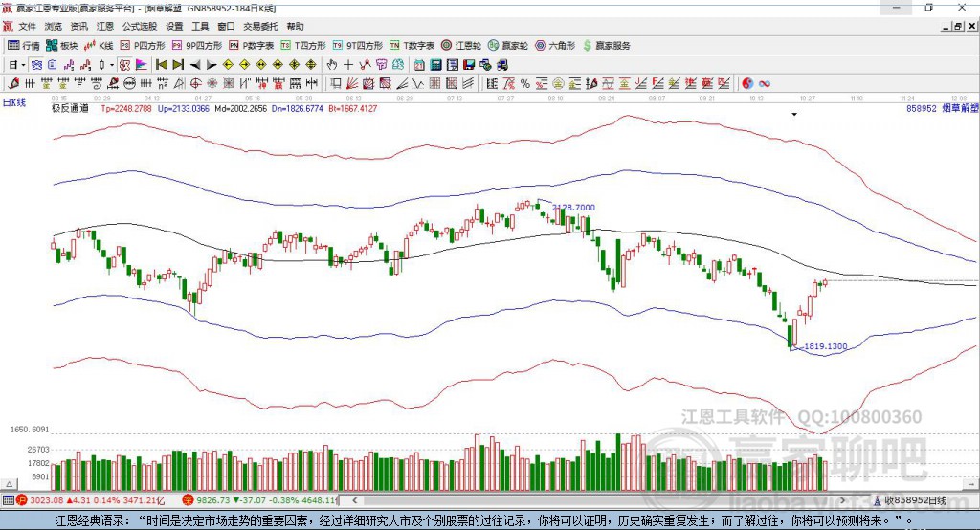Select the spiral drawing tool

97,84
